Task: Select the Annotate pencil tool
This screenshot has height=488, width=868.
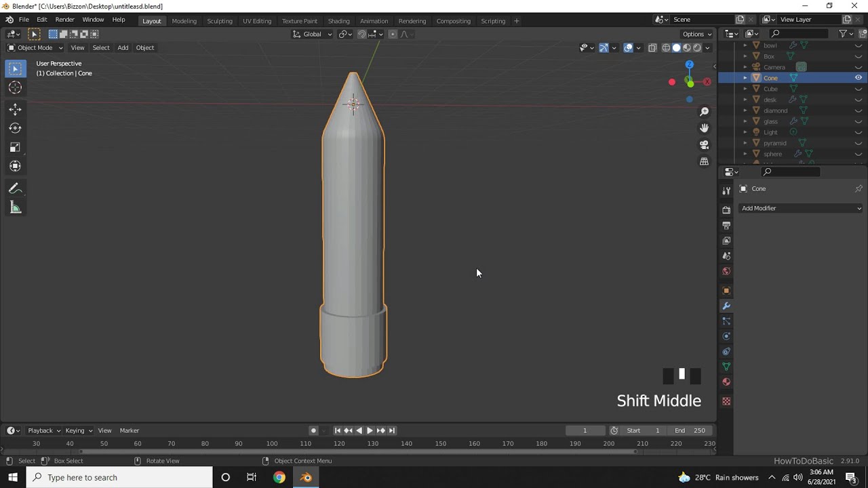Action: [x=15, y=189]
